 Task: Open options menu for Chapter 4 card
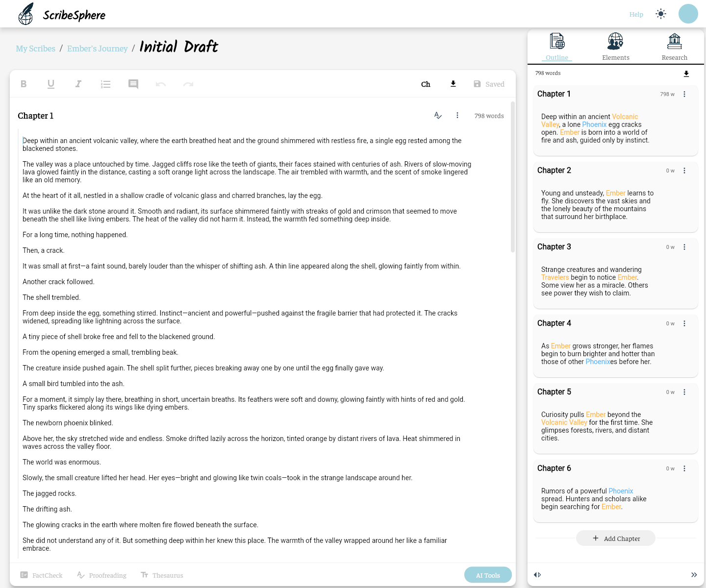(x=684, y=323)
